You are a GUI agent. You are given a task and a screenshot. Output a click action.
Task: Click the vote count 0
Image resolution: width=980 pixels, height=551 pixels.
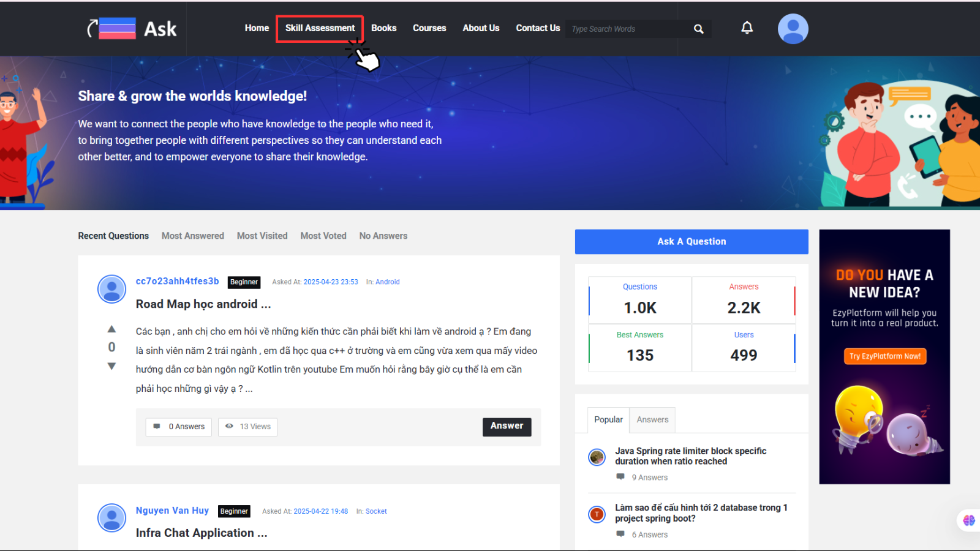click(x=111, y=347)
